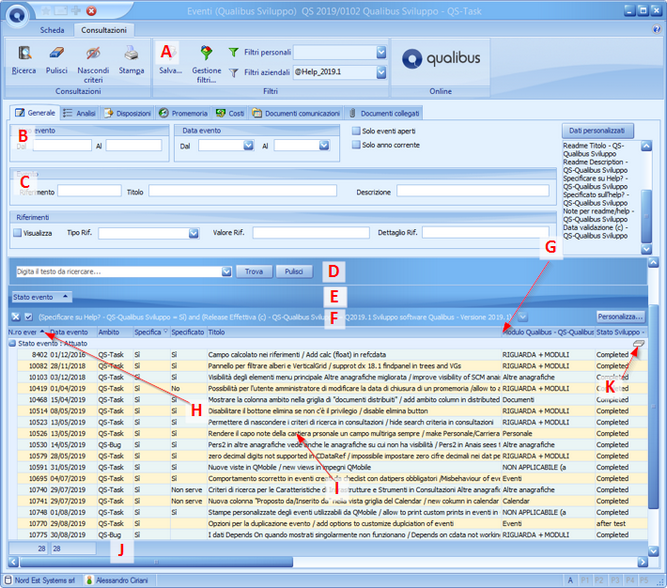The height and width of the screenshot is (588, 667).
Task: Toggle the Visualizza riferimenti checkbox
Action: [x=17, y=233]
